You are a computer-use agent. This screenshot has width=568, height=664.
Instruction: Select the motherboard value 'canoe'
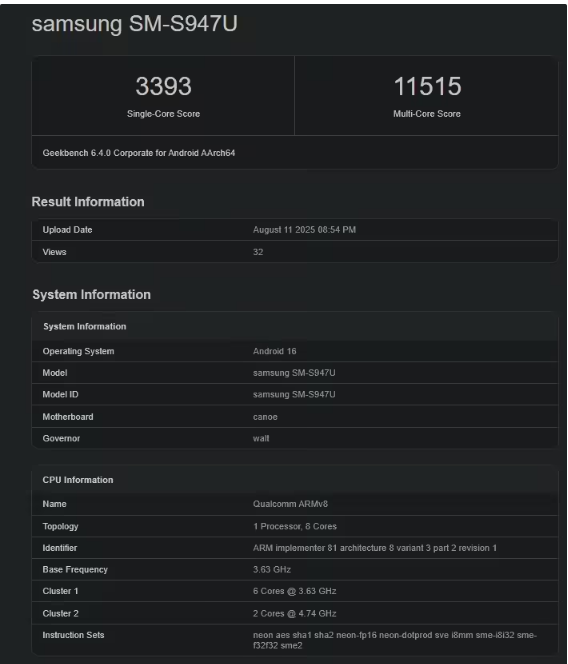265,417
